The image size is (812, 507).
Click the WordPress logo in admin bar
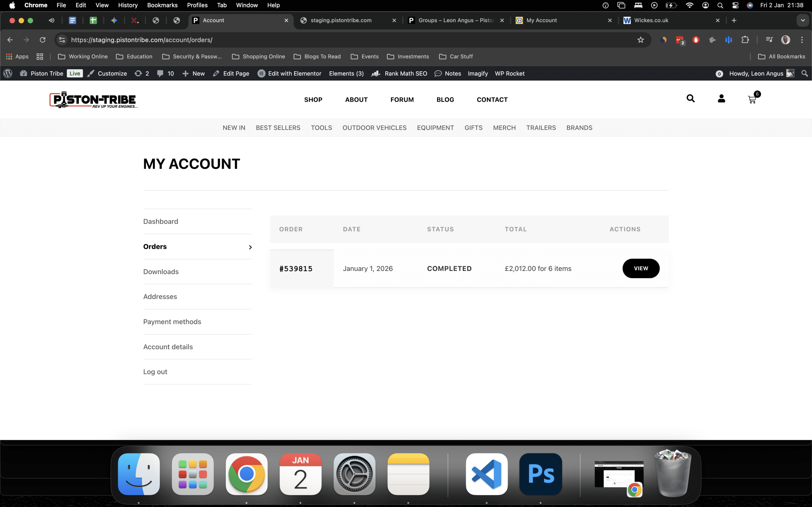click(8, 74)
